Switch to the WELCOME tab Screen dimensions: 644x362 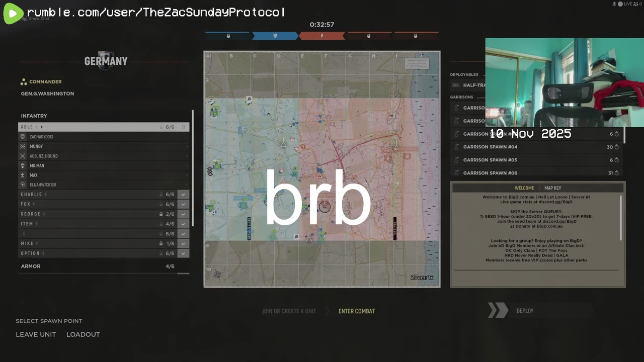[524, 188]
